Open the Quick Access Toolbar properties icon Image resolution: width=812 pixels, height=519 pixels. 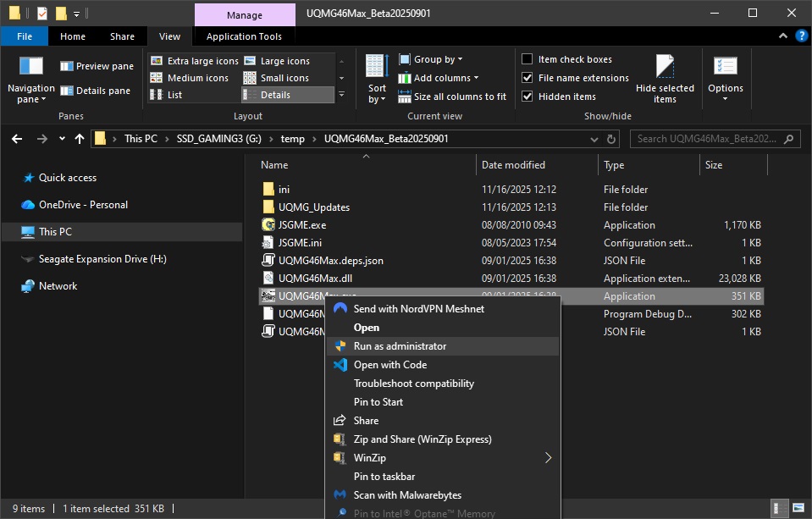tap(42, 14)
